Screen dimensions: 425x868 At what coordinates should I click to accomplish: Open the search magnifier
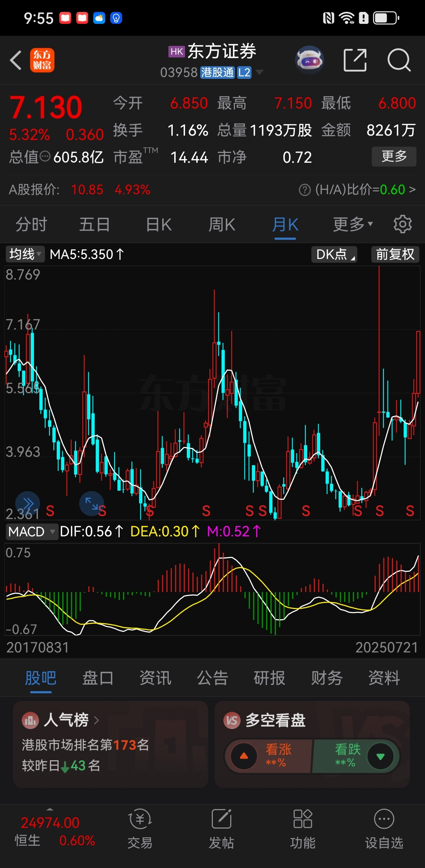pos(399,60)
